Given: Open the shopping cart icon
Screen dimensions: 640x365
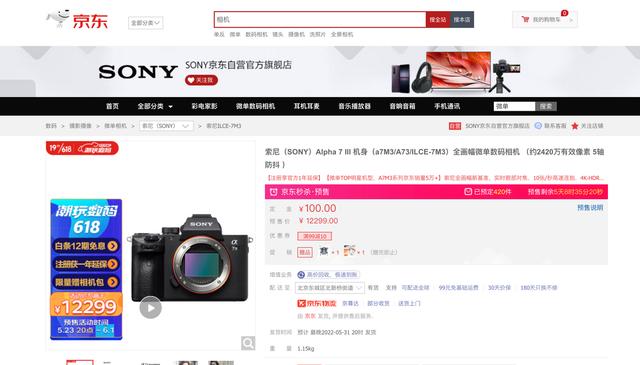Looking at the screenshot, I should coord(525,19).
